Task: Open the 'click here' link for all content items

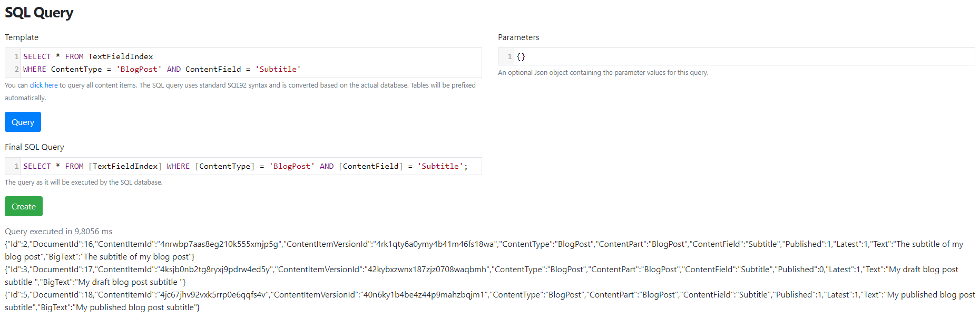Action: [x=44, y=85]
